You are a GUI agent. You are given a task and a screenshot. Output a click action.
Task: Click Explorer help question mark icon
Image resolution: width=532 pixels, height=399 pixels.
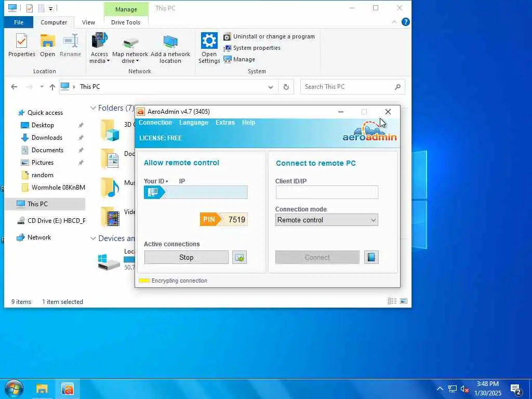pyautogui.click(x=405, y=22)
